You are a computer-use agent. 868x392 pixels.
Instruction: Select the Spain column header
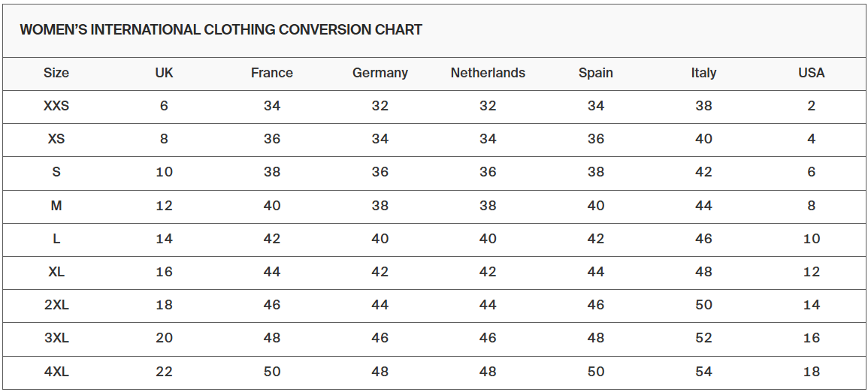click(596, 73)
